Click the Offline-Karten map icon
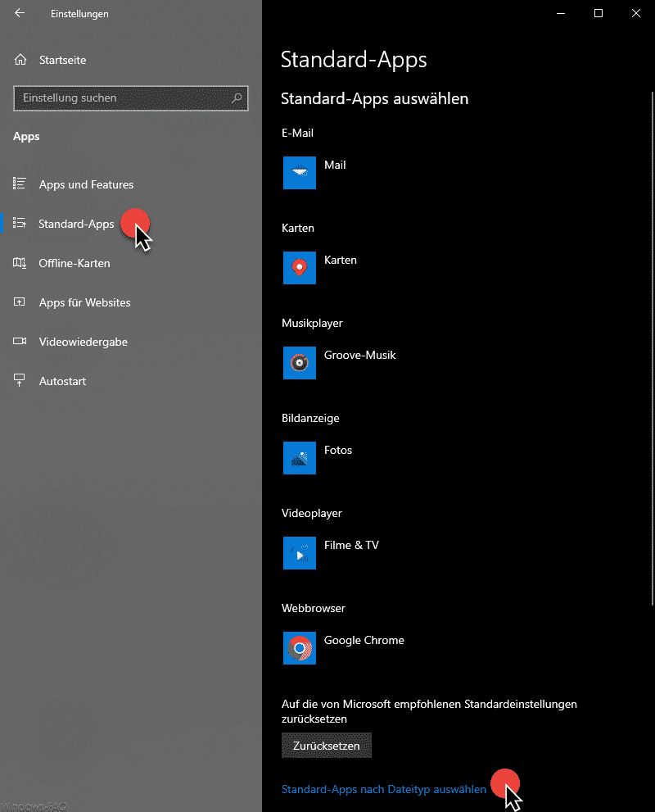Viewport: 655px width, 812px height. 19,262
